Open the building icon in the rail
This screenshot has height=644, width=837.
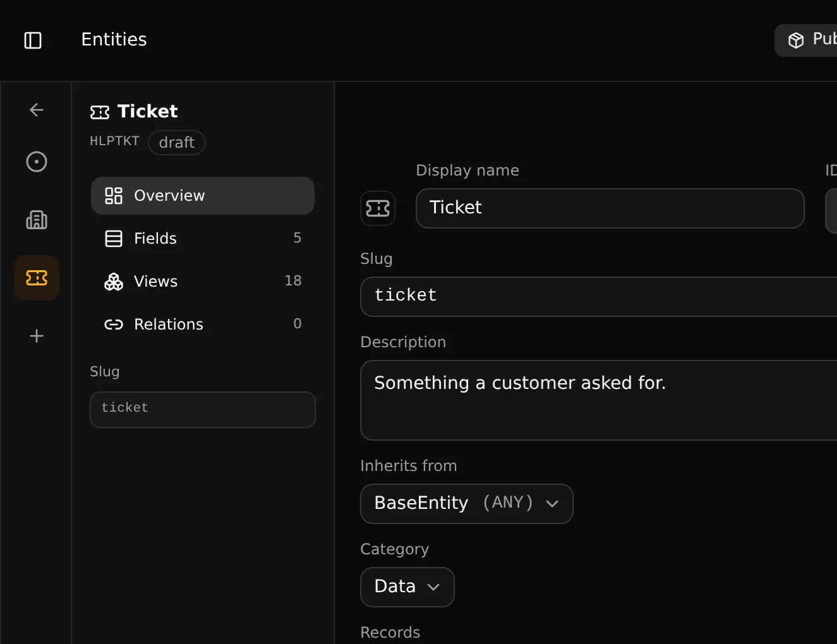tap(37, 220)
